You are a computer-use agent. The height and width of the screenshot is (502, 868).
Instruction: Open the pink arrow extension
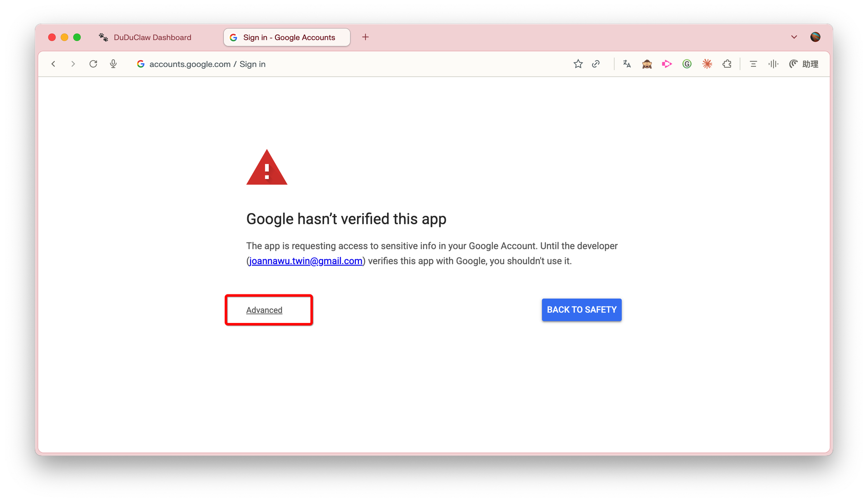(x=667, y=64)
